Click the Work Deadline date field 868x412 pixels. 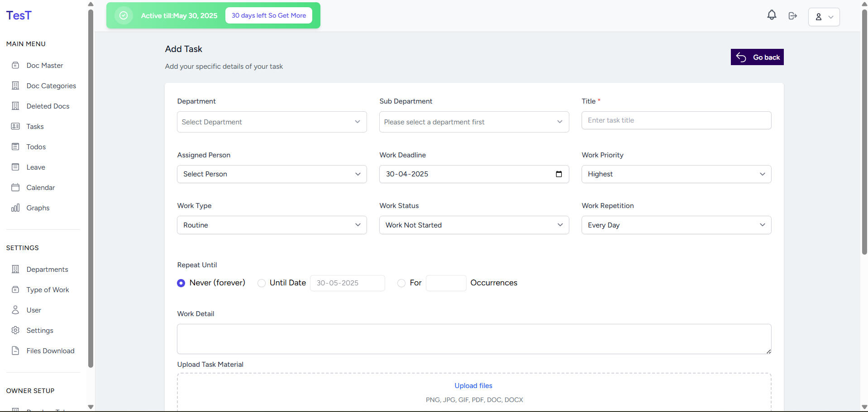pos(474,174)
